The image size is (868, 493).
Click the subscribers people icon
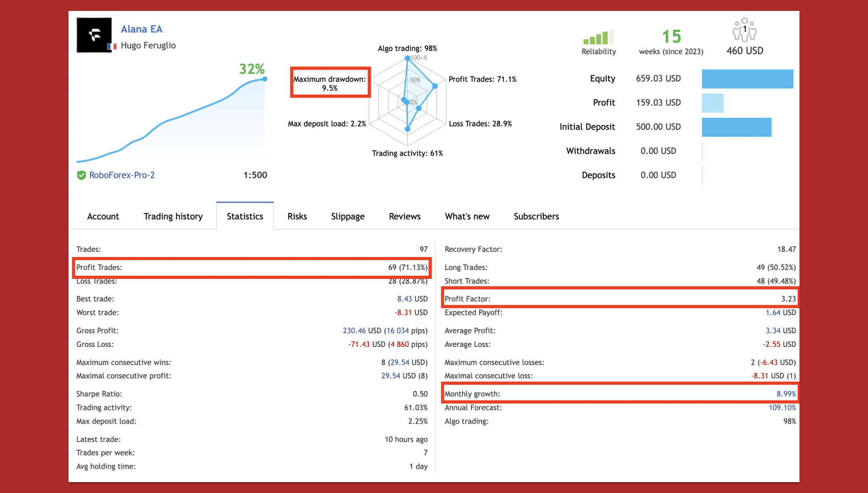745,30
